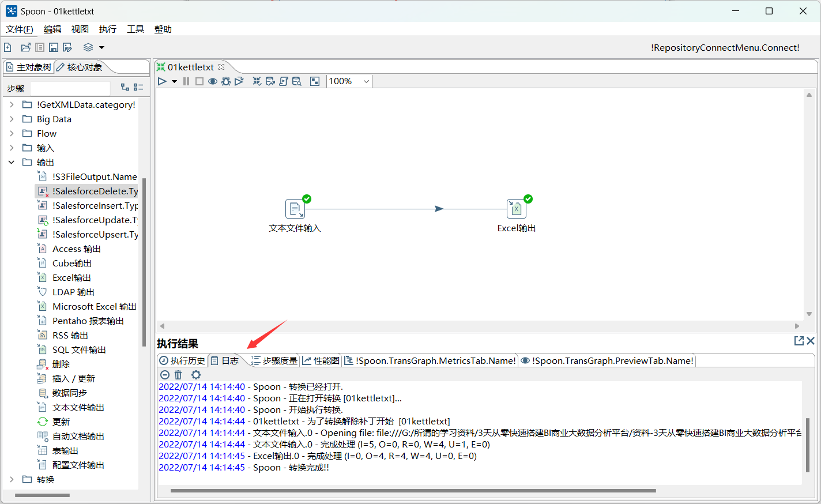Pause the running transformation
The width and height of the screenshot is (821, 504).
[186, 81]
